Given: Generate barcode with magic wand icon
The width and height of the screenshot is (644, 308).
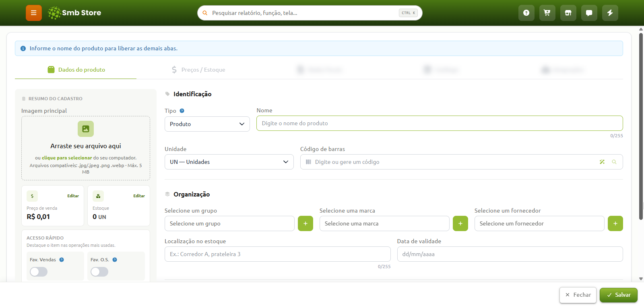Looking at the screenshot, I should [x=602, y=162].
